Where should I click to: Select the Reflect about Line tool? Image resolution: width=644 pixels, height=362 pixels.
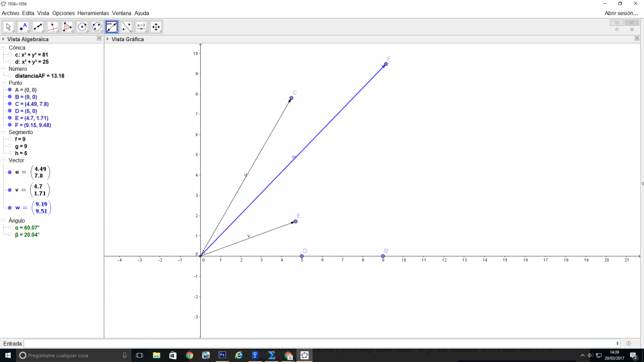click(127, 26)
